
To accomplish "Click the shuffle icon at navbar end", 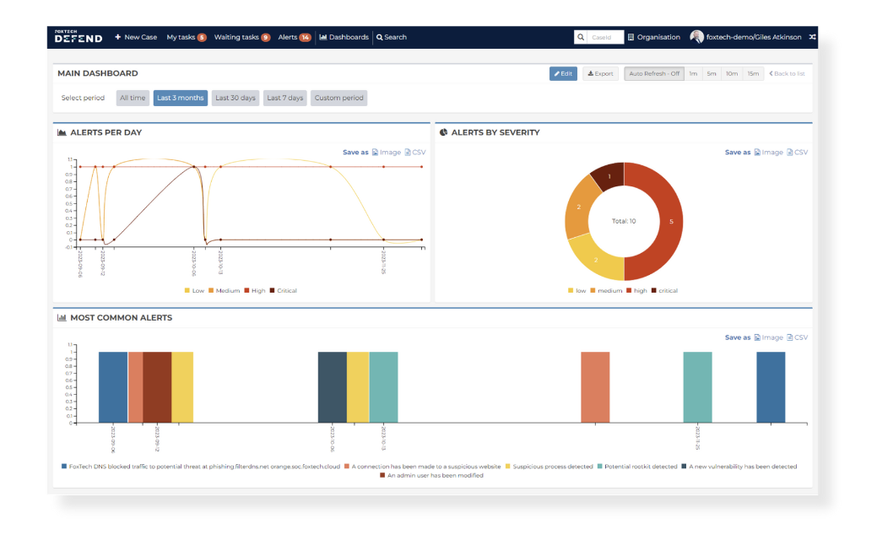I will pos(812,37).
